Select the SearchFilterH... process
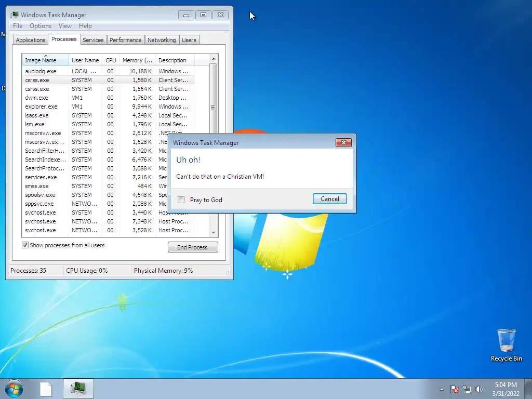The image size is (532, 399). point(95,151)
